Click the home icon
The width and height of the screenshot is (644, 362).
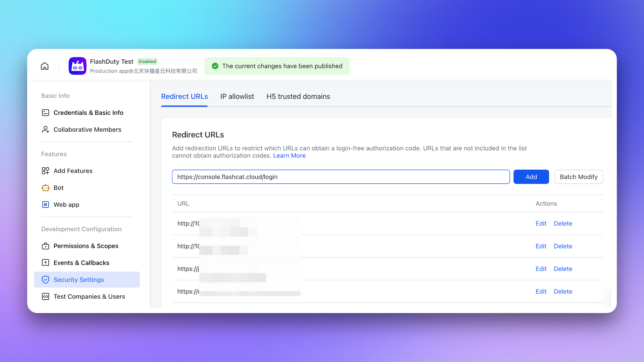[45, 66]
